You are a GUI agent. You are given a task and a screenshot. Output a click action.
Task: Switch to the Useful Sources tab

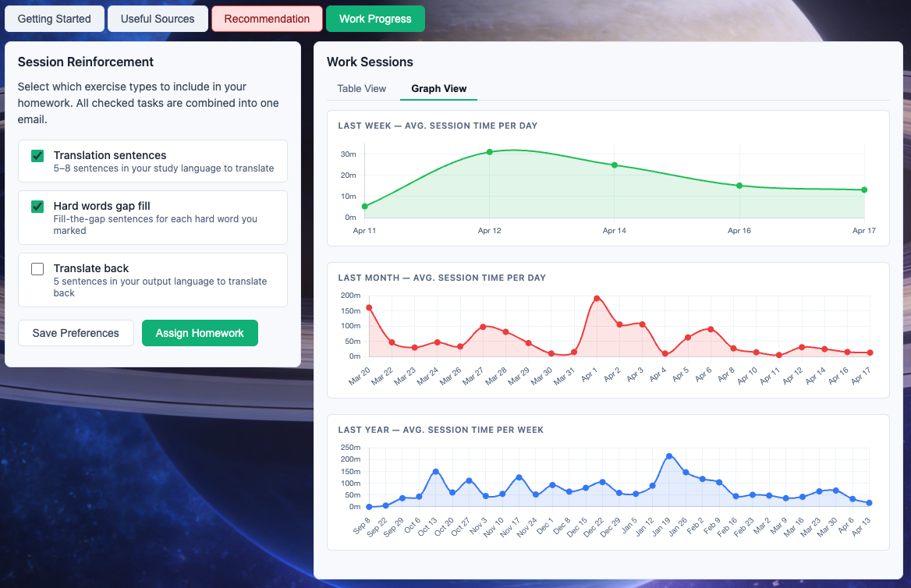pos(158,19)
